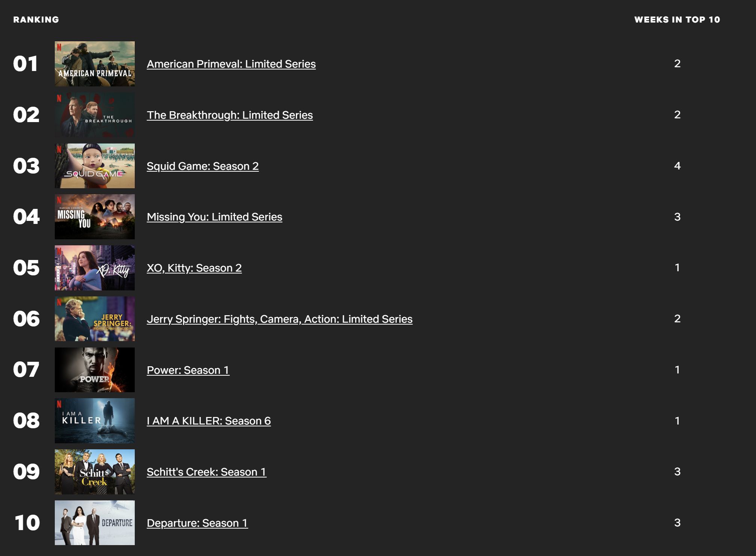Click the Missing You poster image
This screenshot has width=756, height=556.
tap(95, 217)
